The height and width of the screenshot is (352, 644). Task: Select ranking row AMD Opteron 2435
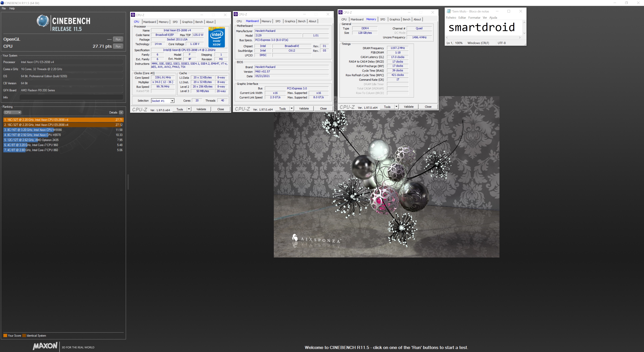(x=63, y=140)
